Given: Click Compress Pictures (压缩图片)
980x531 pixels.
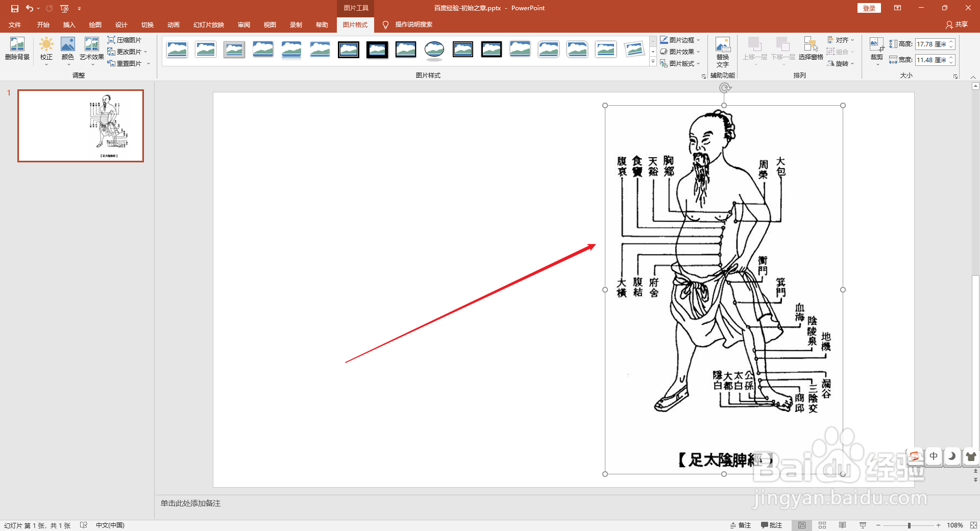Looking at the screenshot, I should point(125,40).
